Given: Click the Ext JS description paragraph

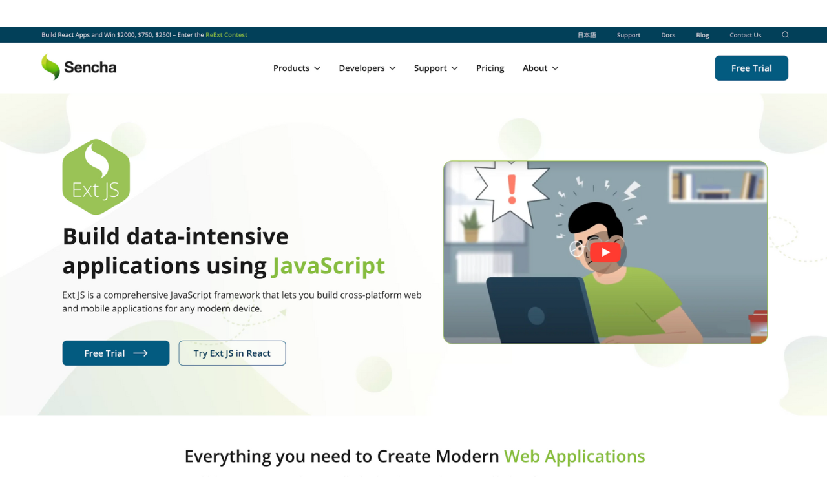Looking at the screenshot, I should click(x=242, y=302).
